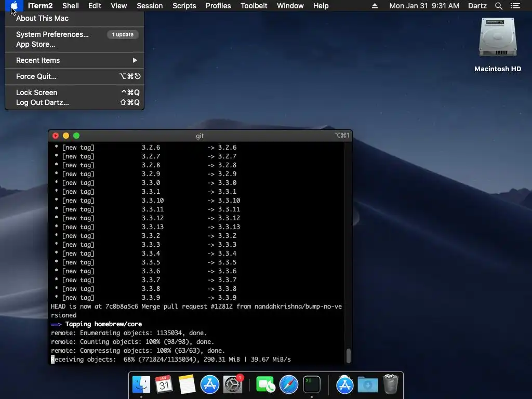Choose Force Quit… menu entry
This screenshot has height=399, width=532.
tap(75, 76)
